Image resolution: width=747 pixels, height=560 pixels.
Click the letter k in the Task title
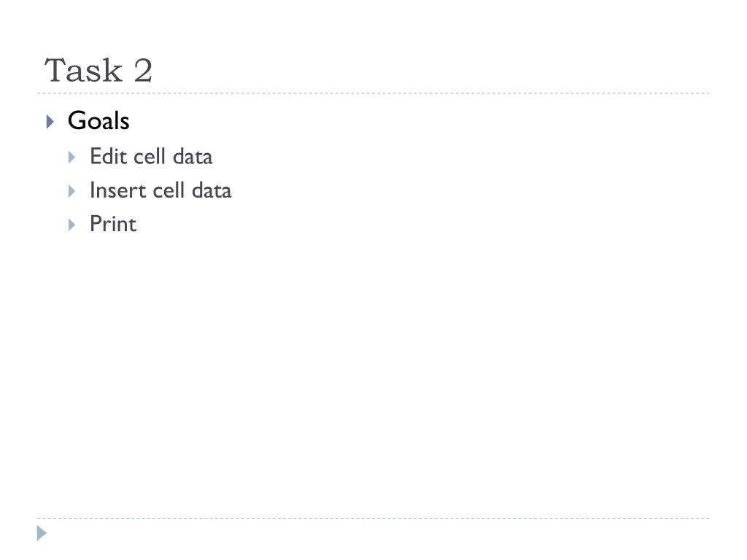click(x=114, y=70)
